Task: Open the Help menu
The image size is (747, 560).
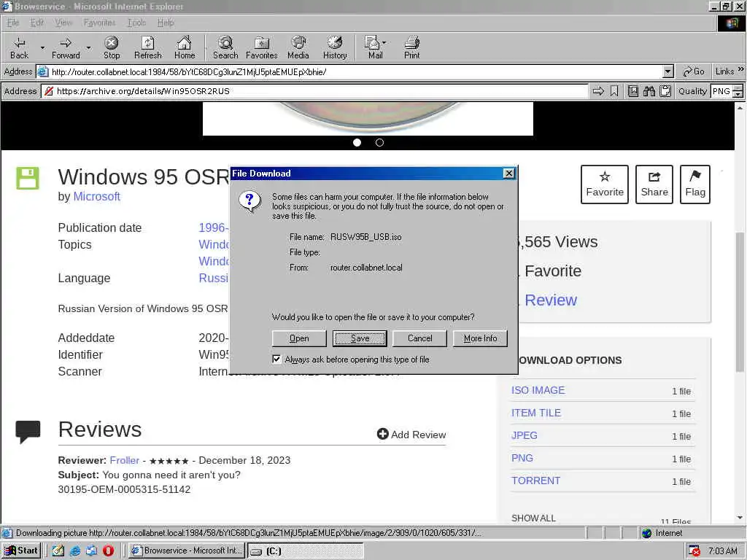Action: point(166,23)
